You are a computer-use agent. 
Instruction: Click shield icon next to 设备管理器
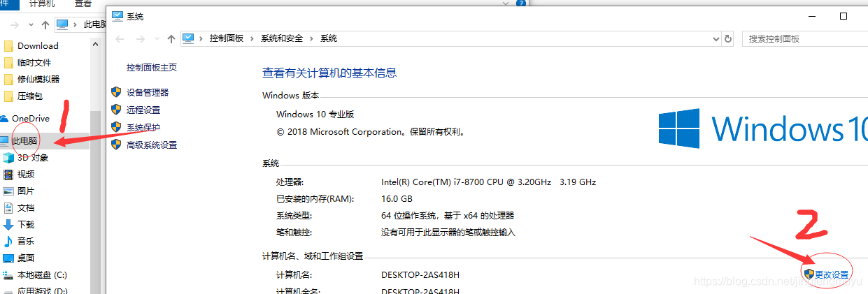pyautogui.click(x=116, y=92)
